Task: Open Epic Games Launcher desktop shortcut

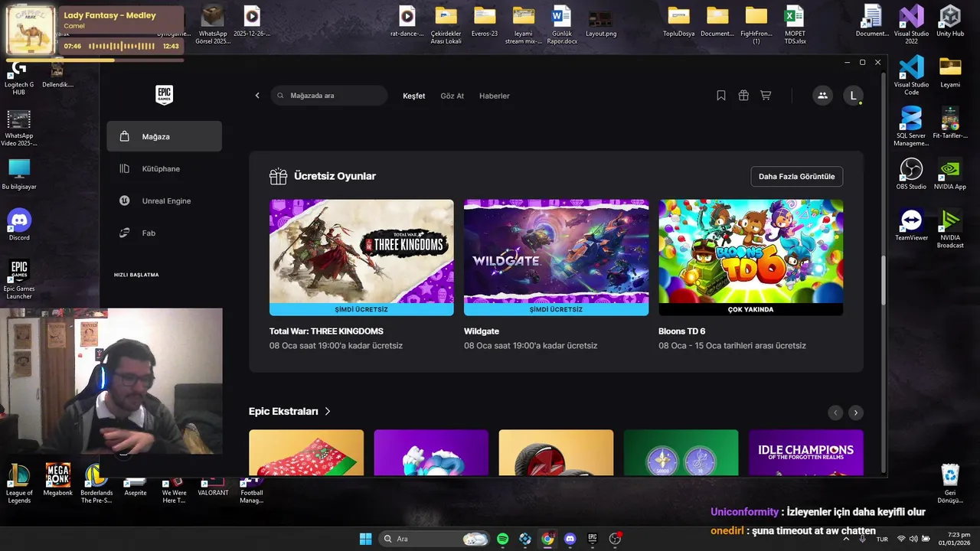Action: (19, 279)
